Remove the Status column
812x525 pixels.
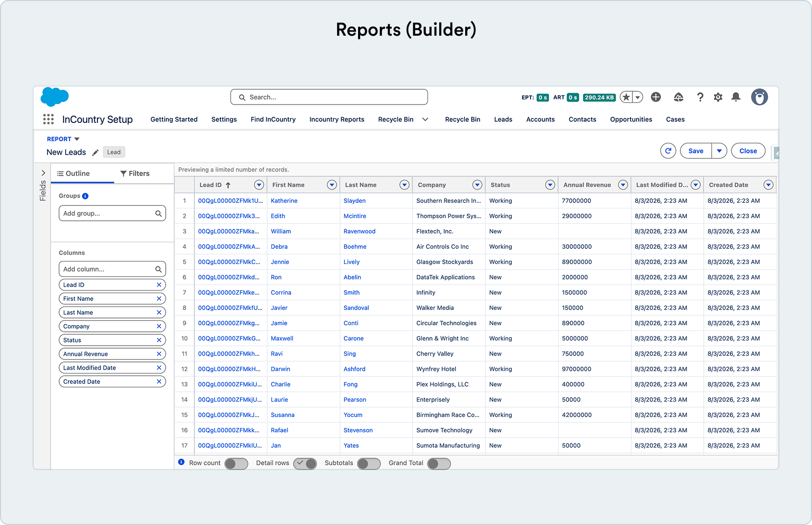point(159,340)
